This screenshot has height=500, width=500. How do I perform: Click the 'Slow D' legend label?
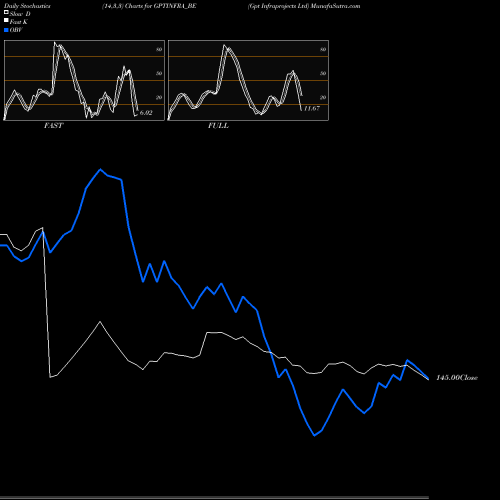[x=20, y=14]
